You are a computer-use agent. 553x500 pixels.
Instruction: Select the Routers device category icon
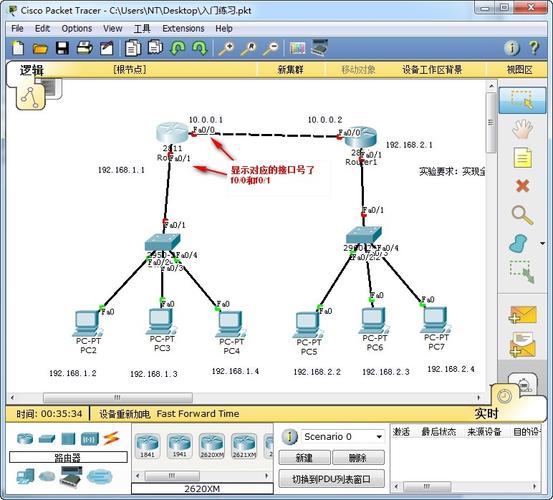[x=25, y=439]
